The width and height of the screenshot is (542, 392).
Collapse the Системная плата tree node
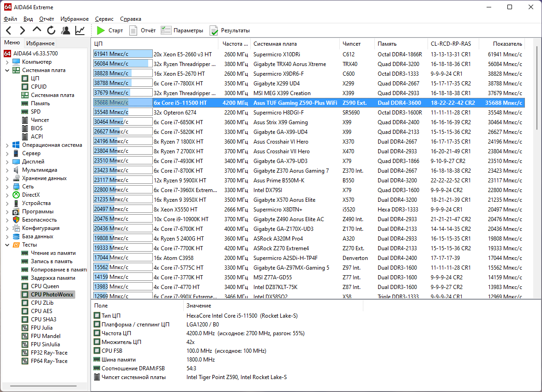[x=7, y=70]
